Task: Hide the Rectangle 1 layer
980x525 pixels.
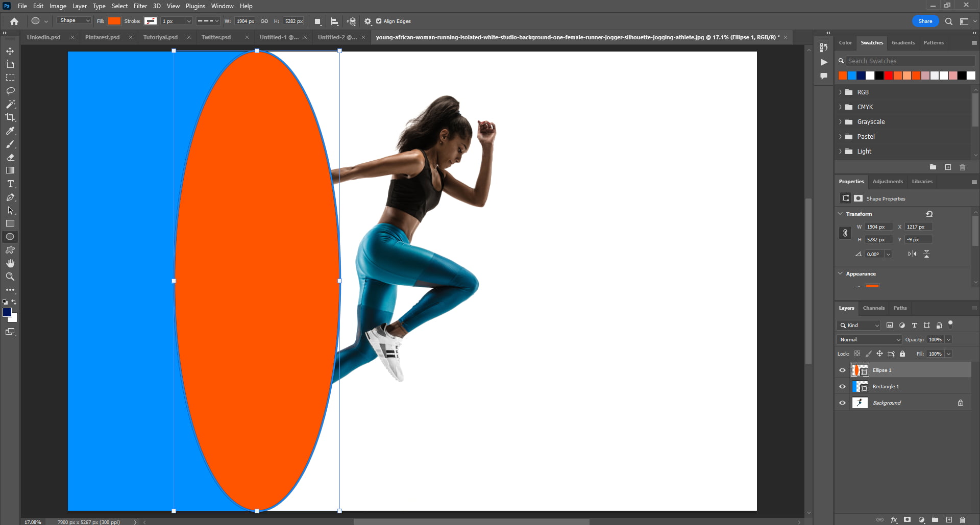Action: click(843, 386)
